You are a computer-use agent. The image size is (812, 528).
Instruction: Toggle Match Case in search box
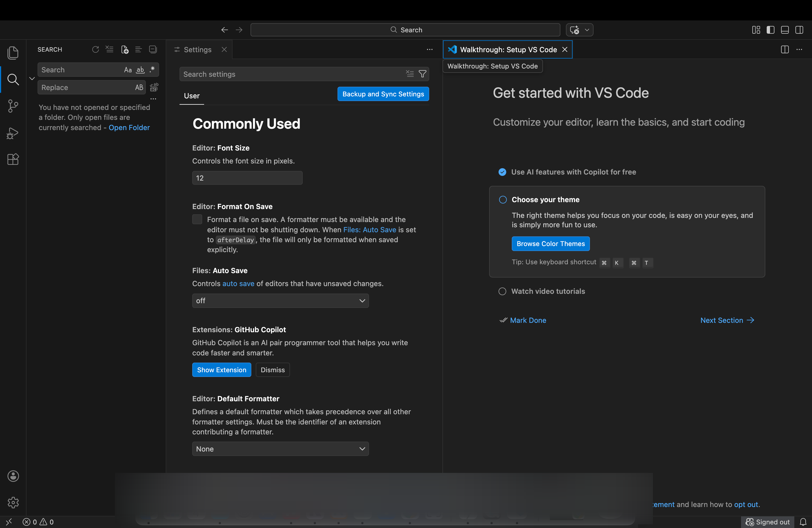click(x=128, y=70)
